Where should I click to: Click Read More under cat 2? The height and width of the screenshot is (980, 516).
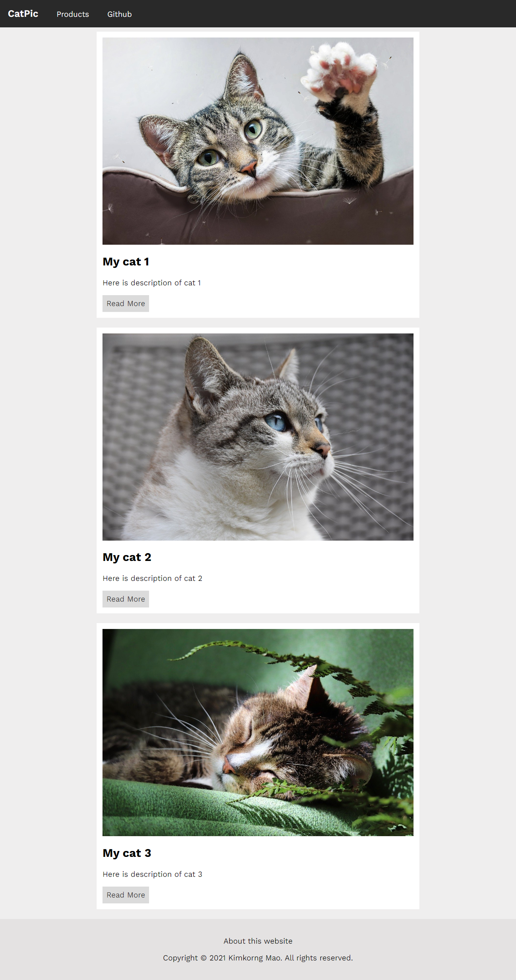click(126, 599)
